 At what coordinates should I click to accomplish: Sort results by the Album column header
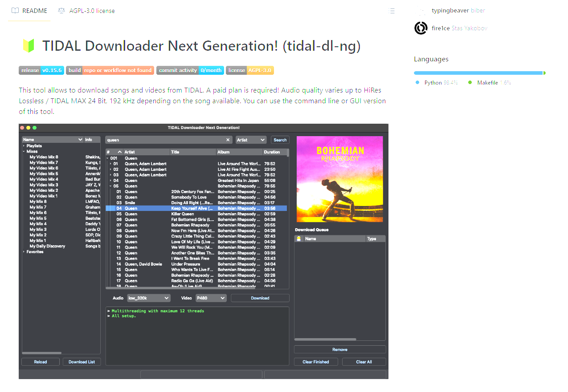[x=239, y=152]
